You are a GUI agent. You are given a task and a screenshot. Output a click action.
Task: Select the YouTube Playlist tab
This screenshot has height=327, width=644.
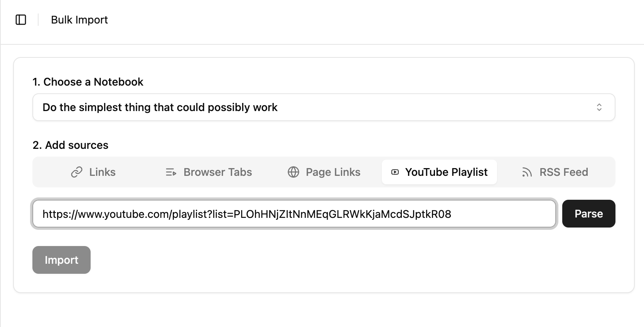pyautogui.click(x=439, y=172)
